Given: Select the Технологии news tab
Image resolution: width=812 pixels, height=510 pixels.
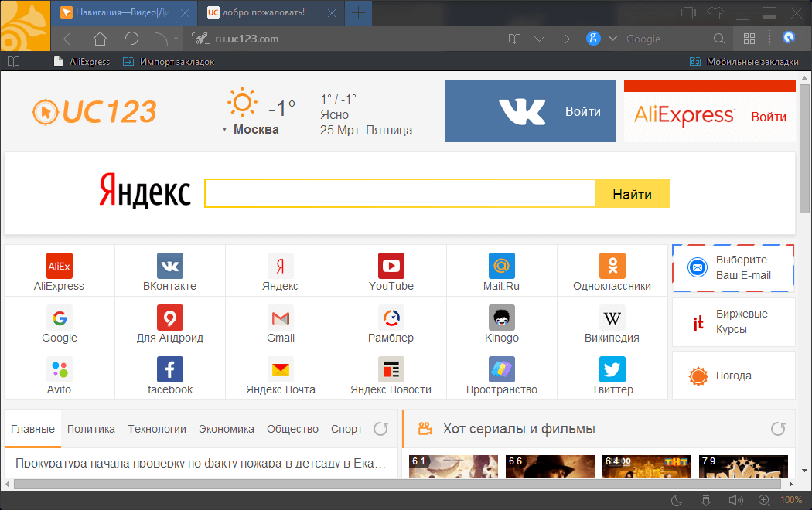Looking at the screenshot, I should tap(157, 429).
